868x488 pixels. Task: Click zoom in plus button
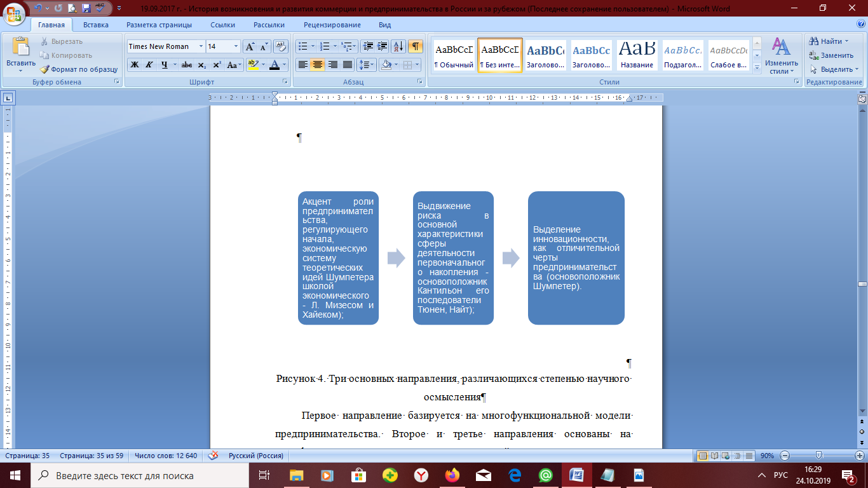click(859, 456)
